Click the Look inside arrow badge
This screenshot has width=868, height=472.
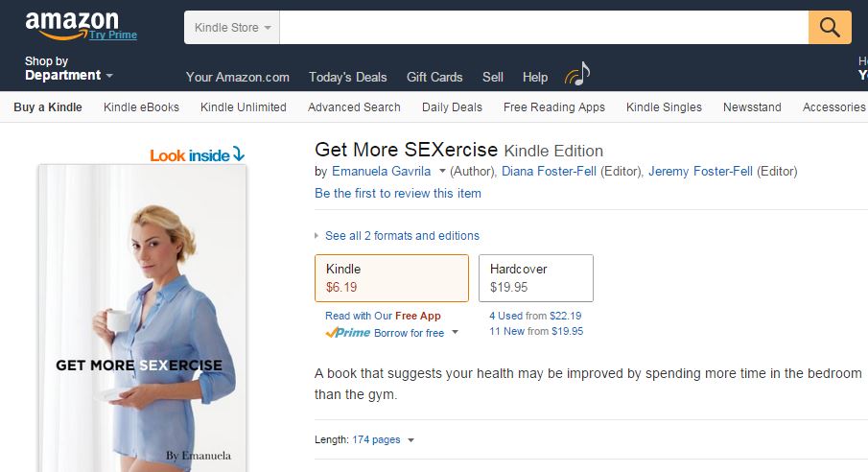[198, 154]
